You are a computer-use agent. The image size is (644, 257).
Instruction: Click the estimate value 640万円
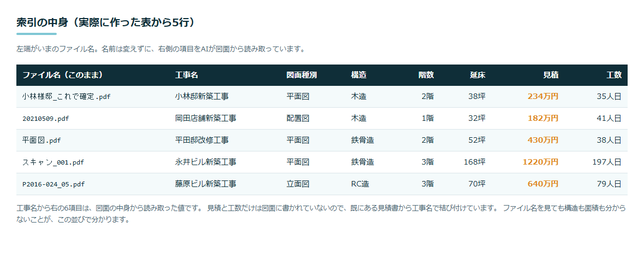[543, 184]
